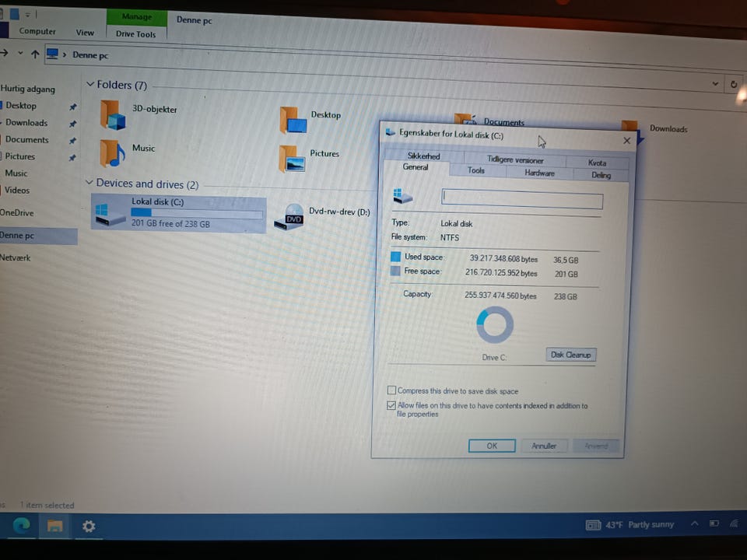Image resolution: width=747 pixels, height=560 pixels.
Task: Select the Dvd-rw-drev (D:) drive icon
Action: click(x=289, y=217)
